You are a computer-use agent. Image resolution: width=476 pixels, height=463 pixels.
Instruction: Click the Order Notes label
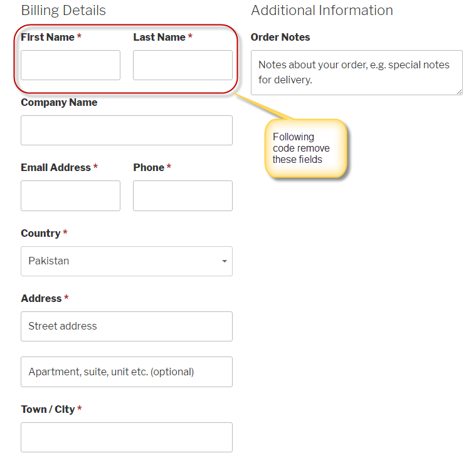[280, 38]
